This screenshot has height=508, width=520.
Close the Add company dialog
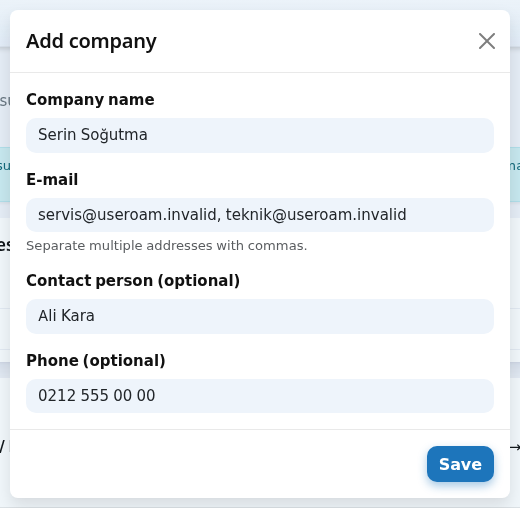(487, 41)
